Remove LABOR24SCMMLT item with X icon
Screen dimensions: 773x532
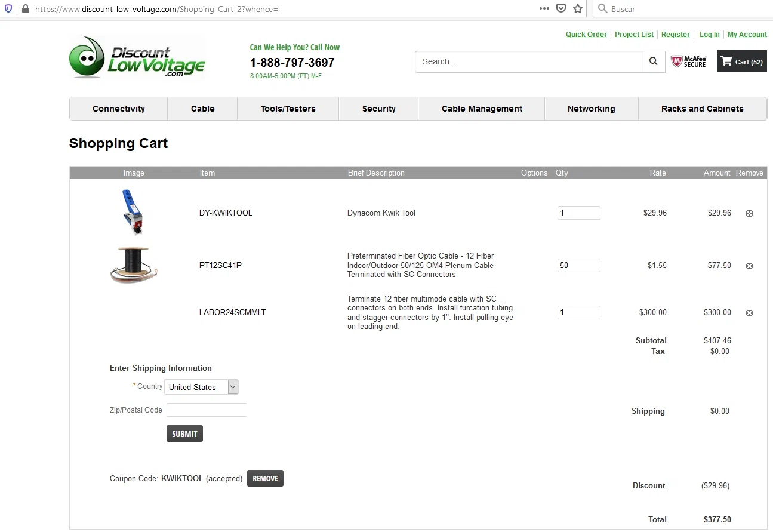click(x=749, y=313)
